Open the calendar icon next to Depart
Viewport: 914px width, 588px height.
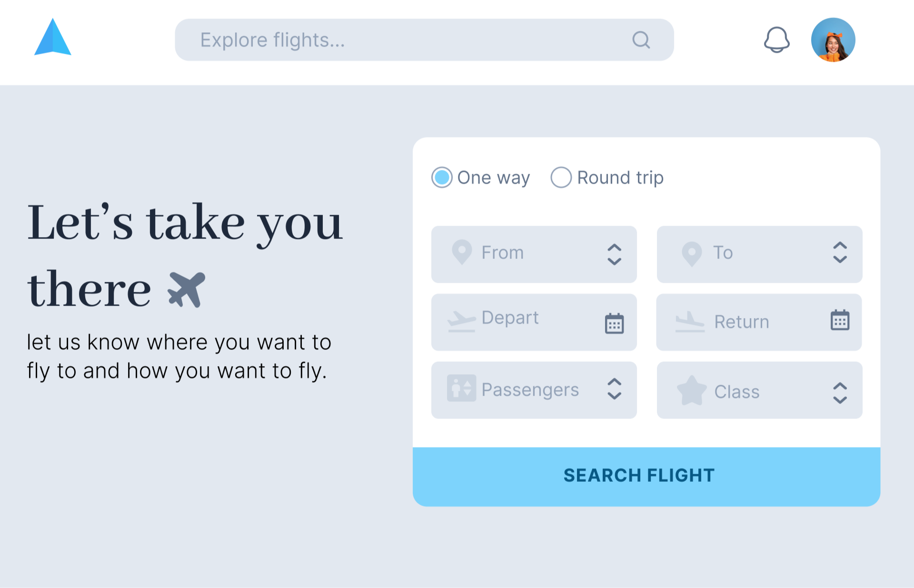[x=615, y=322]
